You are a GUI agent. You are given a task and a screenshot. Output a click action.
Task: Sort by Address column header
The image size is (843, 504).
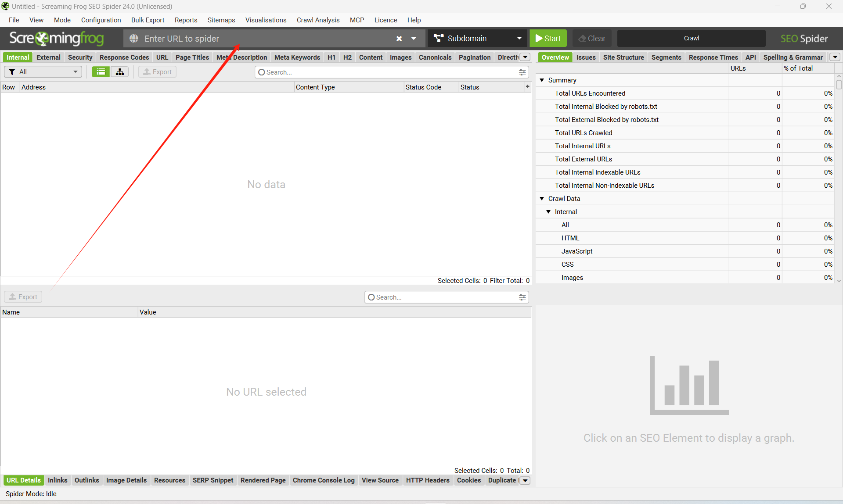pos(157,87)
